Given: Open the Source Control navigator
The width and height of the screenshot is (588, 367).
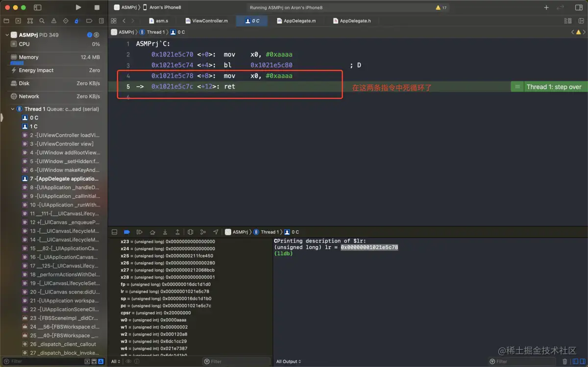Looking at the screenshot, I should pyautogui.click(x=18, y=21).
